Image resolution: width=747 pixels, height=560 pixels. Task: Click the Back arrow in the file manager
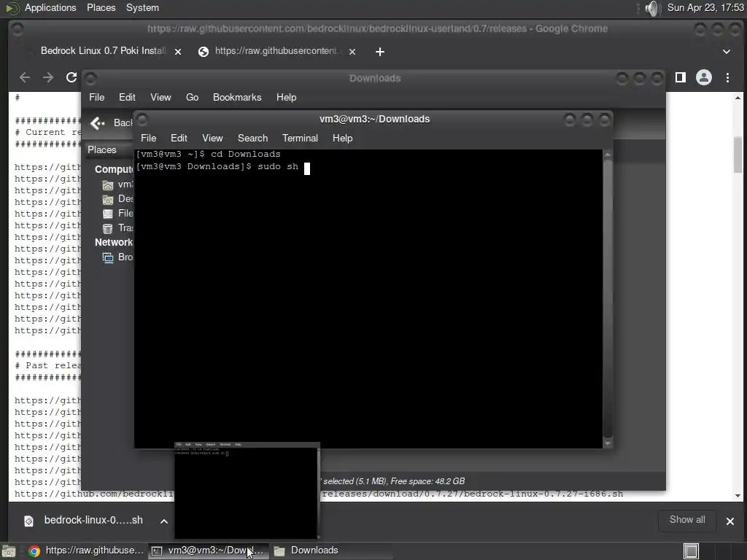(97, 123)
